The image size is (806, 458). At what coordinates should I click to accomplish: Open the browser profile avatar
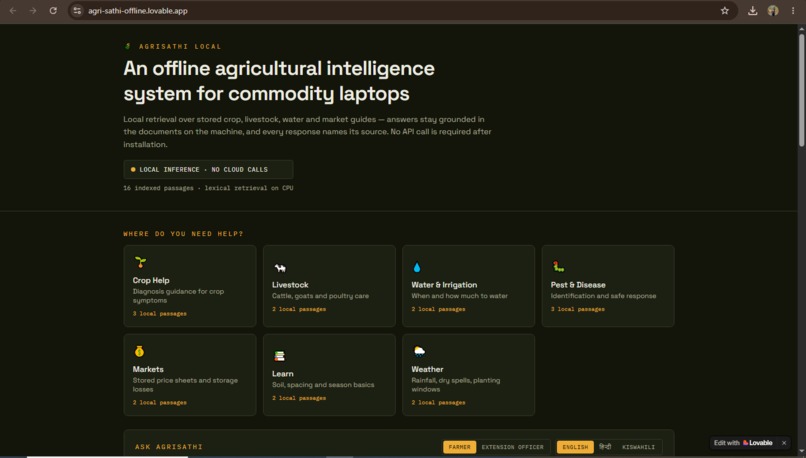(773, 10)
